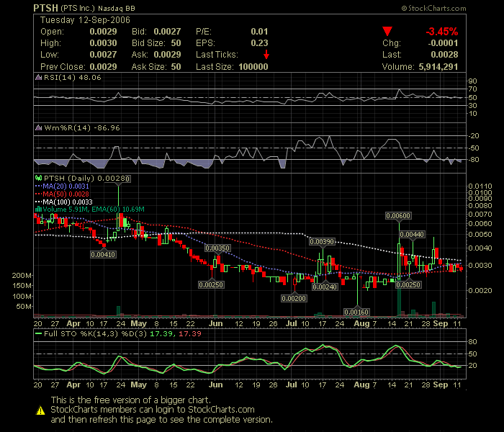Click the yellow warning icon near the bottom
Image resolution: width=504 pixels, height=432 pixels.
pyautogui.click(x=42, y=410)
